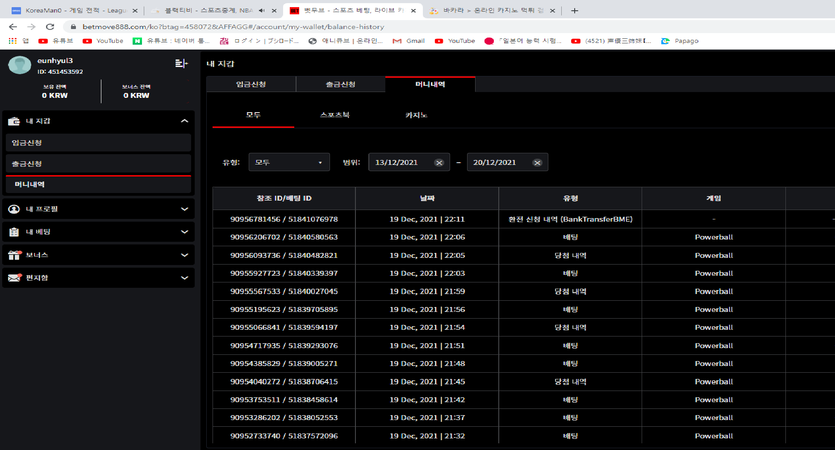This screenshot has width=835, height=450.
Task: Expand the 보너스 section chevron
Action: pos(184,255)
